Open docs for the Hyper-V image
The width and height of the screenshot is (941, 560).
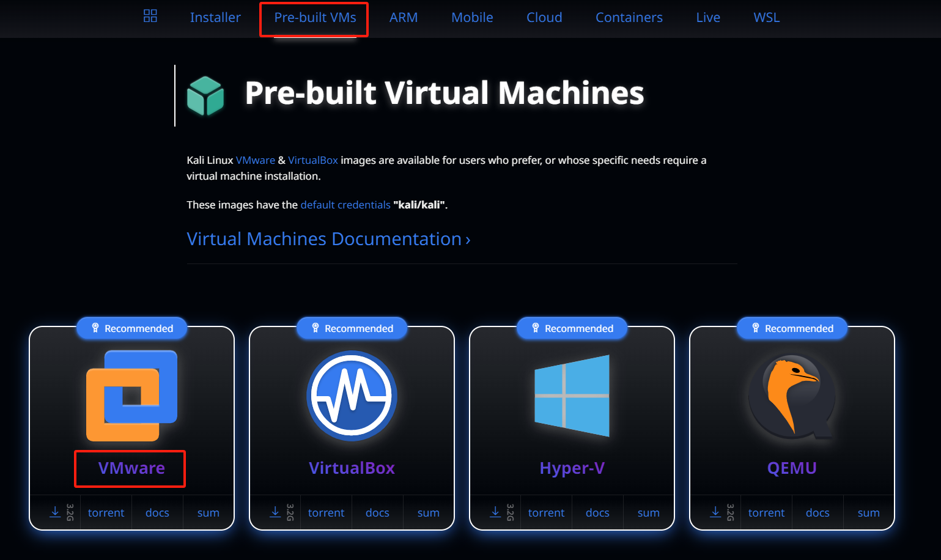tap(597, 513)
